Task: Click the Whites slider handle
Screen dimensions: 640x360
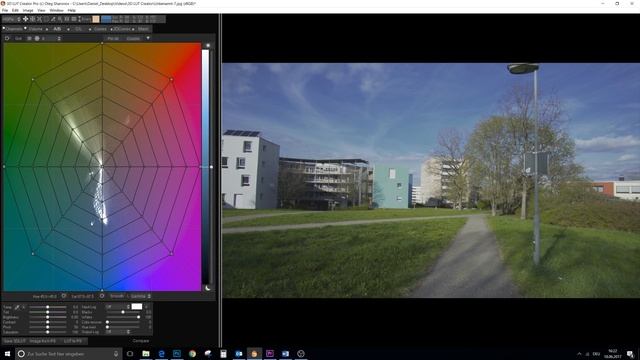Action: pos(138,317)
